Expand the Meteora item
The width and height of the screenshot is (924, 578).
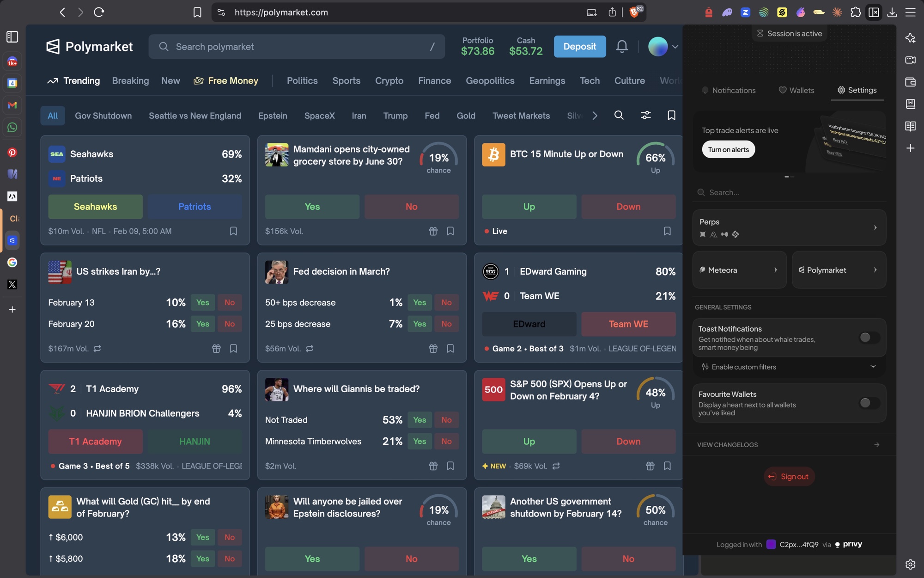pos(739,270)
